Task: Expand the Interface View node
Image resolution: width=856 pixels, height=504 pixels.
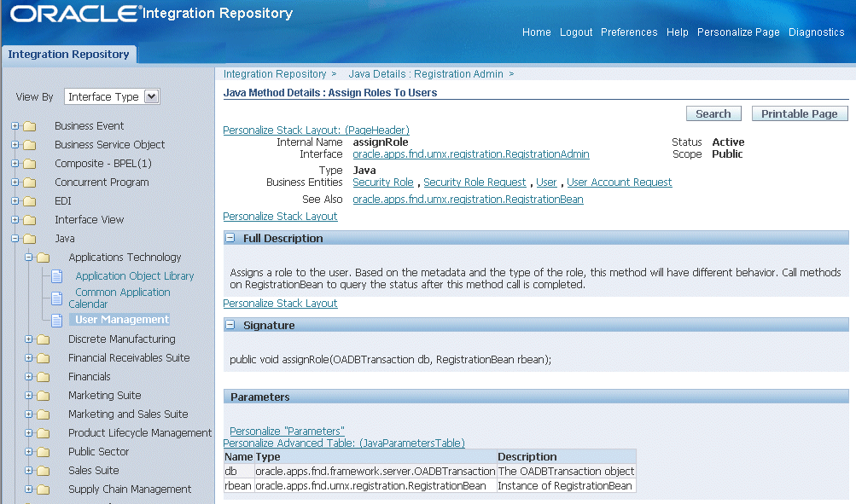Action: pyautogui.click(x=15, y=219)
